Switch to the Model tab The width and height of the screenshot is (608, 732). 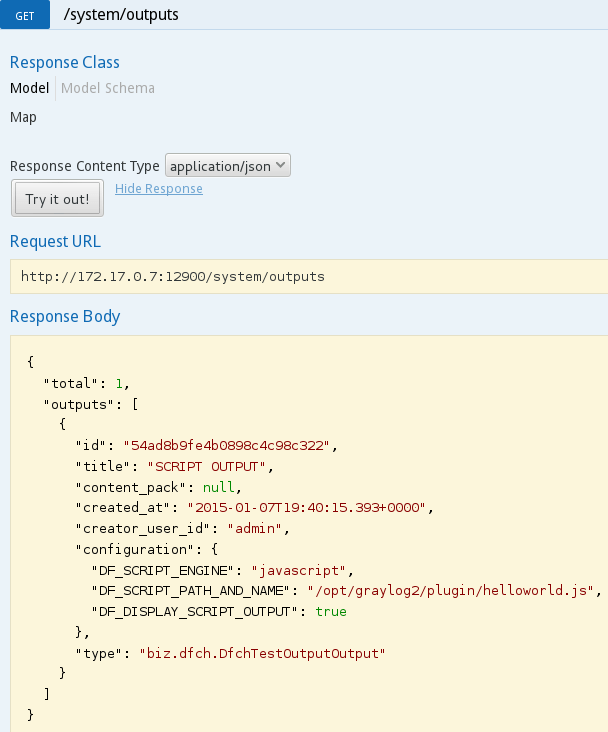pyautogui.click(x=29, y=88)
